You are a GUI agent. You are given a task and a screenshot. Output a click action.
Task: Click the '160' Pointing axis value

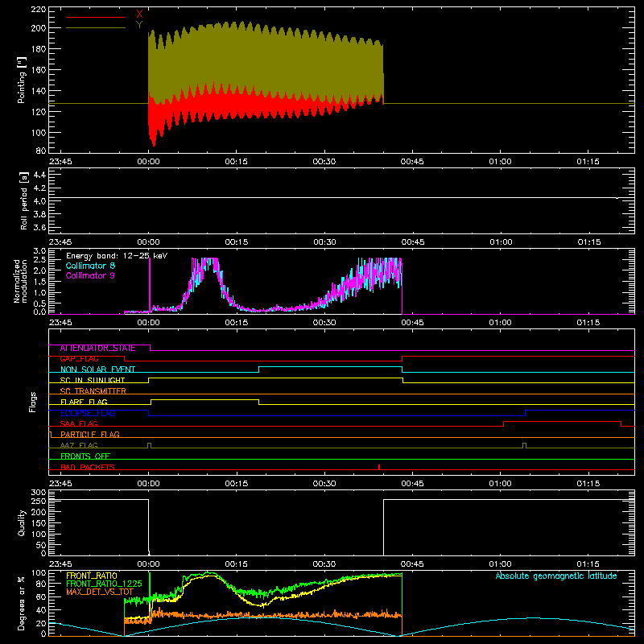pos(38,70)
